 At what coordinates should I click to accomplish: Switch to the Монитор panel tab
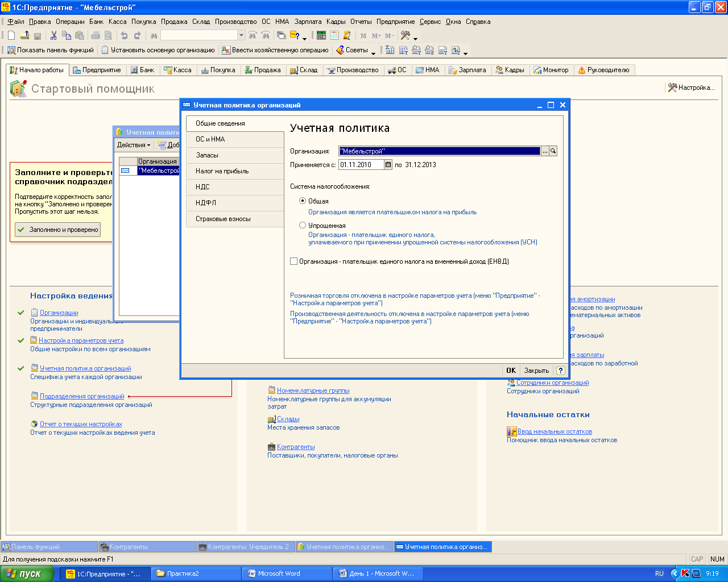(551, 70)
